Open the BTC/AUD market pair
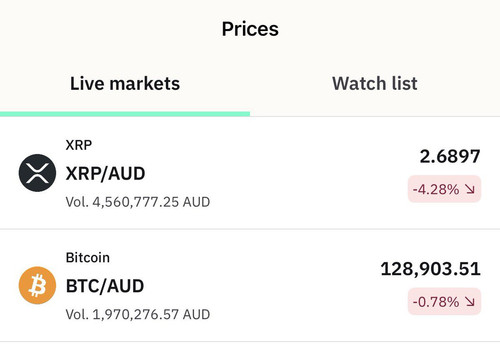Image resolution: width=500 pixels, height=363 pixels. [105, 286]
